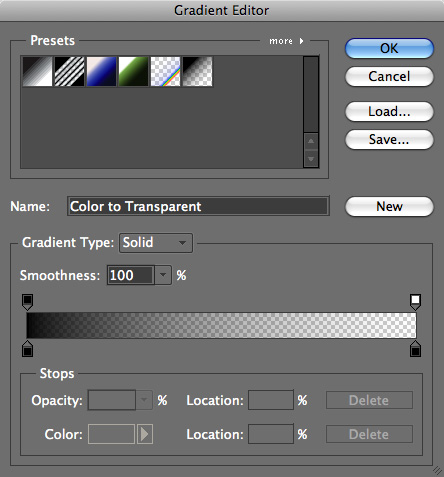The height and width of the screenshot is (477, 444).
Task: Choose the green gradient preset
Action: (x=133, y=71)
